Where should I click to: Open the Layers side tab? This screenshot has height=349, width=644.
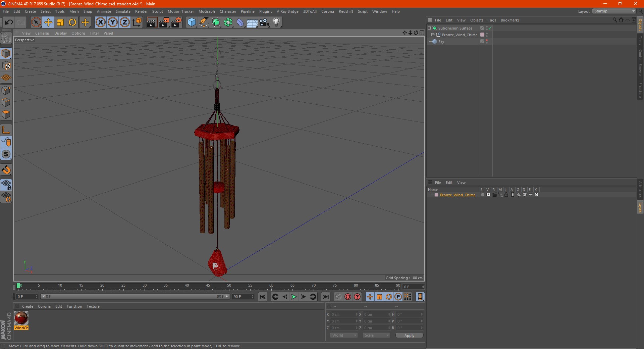click(640, 207)
